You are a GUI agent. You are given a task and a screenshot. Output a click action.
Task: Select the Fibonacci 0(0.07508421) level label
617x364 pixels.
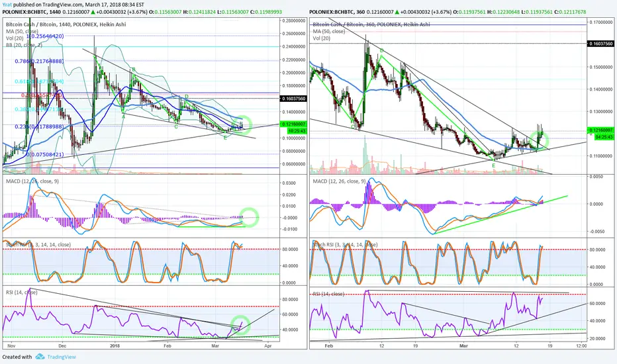click(x=45, y=155)
